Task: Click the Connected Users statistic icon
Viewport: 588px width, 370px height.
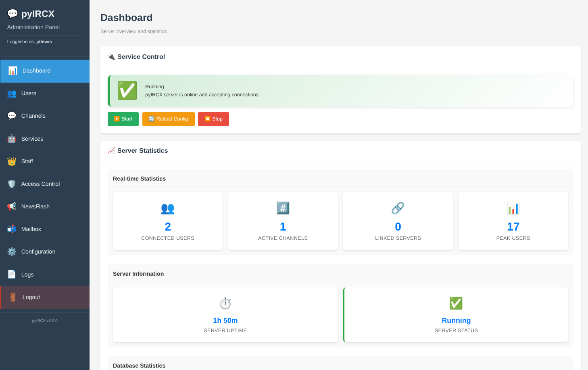Action: [167, 209]
